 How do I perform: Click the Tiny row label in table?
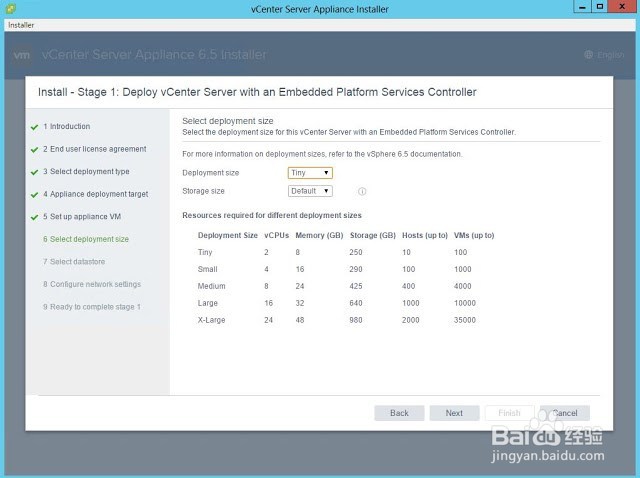point(205,252)
